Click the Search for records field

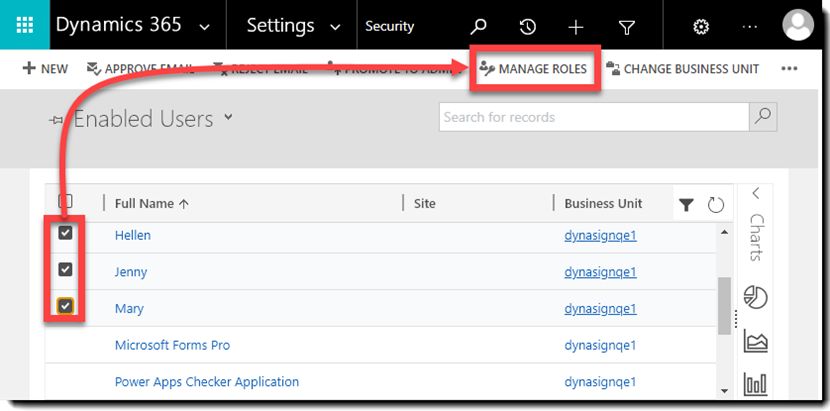(594, 117)
